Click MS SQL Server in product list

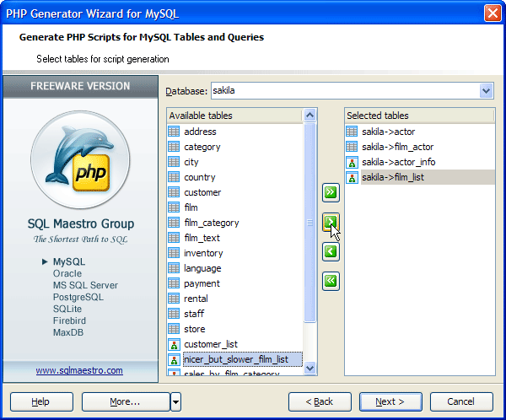click(85, 285)
